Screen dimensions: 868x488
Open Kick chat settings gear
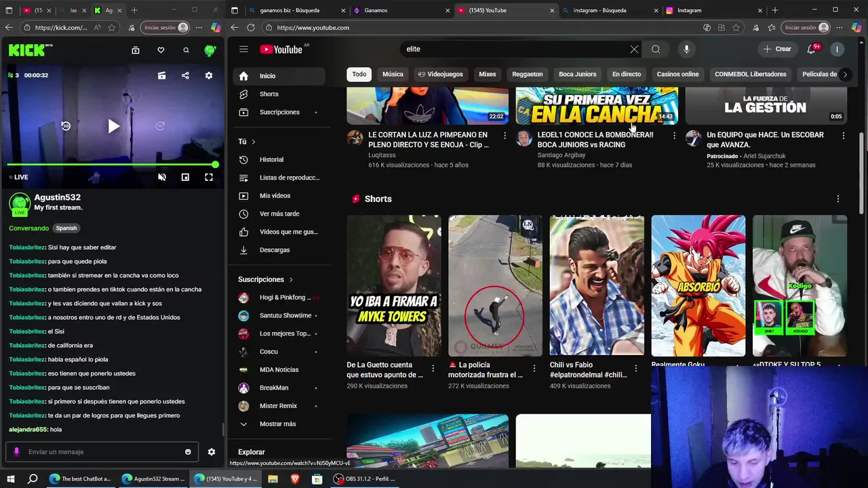pos(212,452)
